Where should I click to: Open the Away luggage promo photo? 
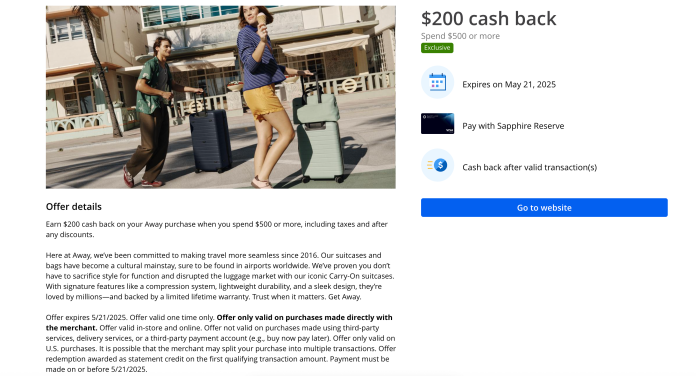coord(221,97)
